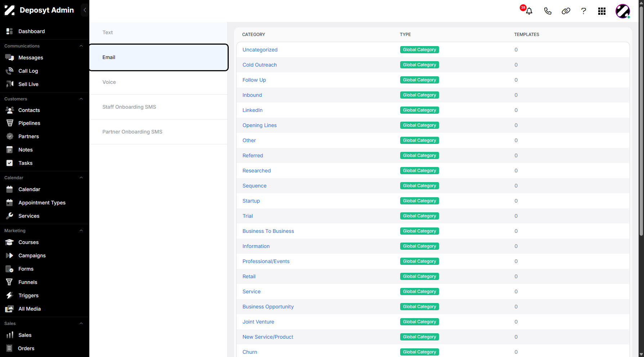
Task: Click the phone dialer icon in header
Action: tap(547, 11)
